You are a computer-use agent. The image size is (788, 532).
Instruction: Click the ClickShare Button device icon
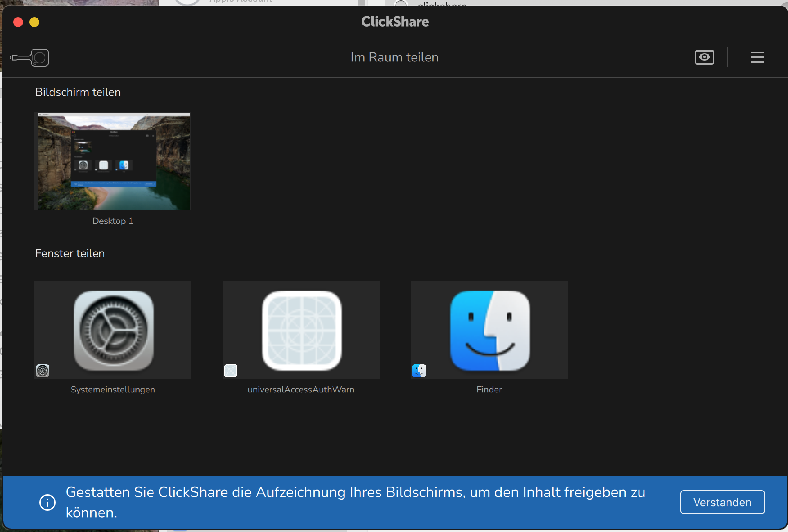(x=30, y=58)
